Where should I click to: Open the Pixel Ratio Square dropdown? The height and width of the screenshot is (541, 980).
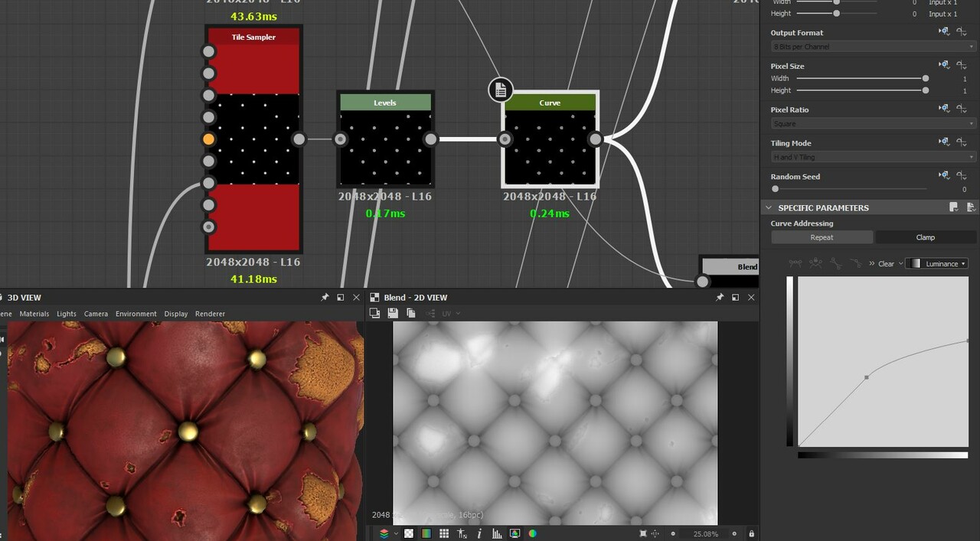[x=874, y=124]
